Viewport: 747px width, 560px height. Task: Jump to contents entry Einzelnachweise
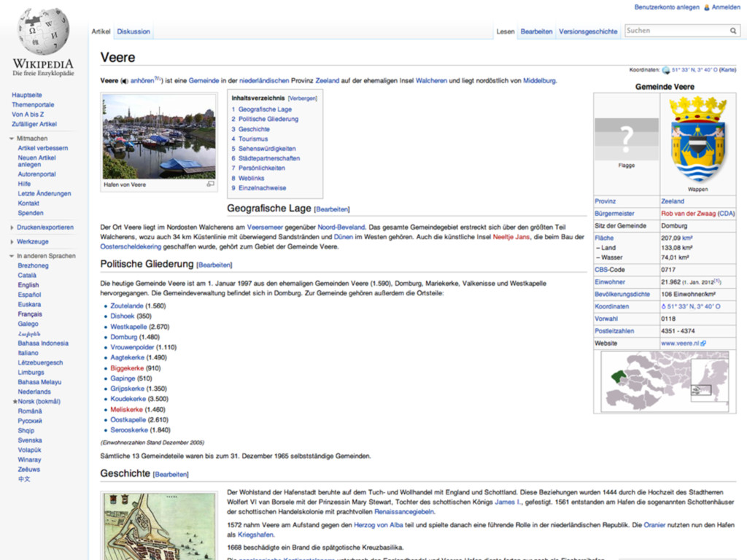pyautogui.click(x=262, y=188)
